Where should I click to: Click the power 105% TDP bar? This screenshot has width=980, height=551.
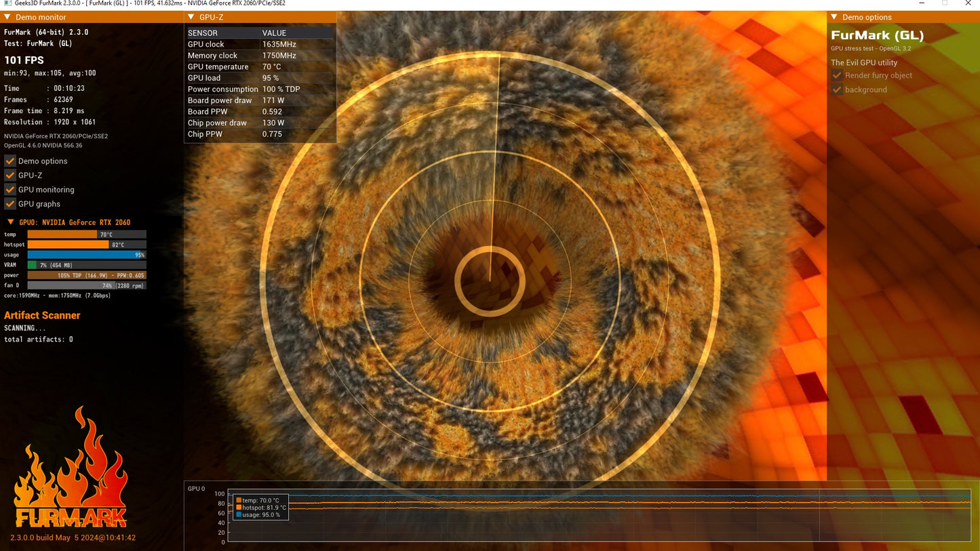click(x=87, y=275)
